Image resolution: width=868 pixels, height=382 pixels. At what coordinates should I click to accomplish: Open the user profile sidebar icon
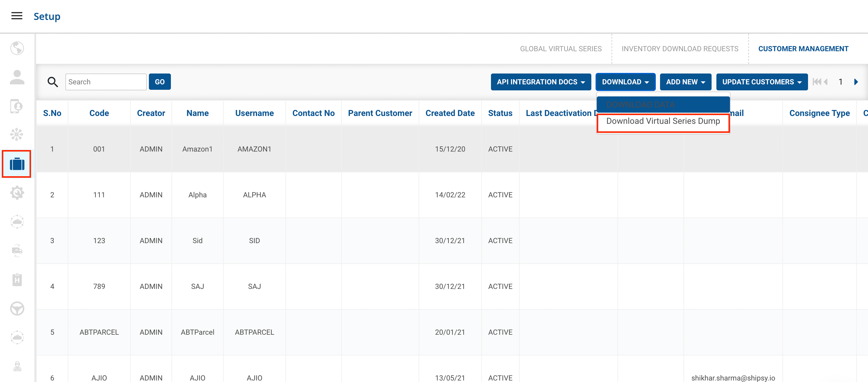17,77
